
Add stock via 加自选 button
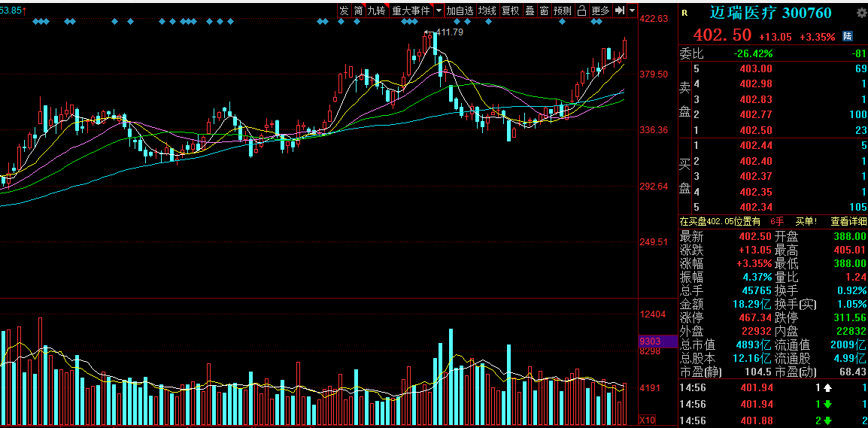click(460, 10)
